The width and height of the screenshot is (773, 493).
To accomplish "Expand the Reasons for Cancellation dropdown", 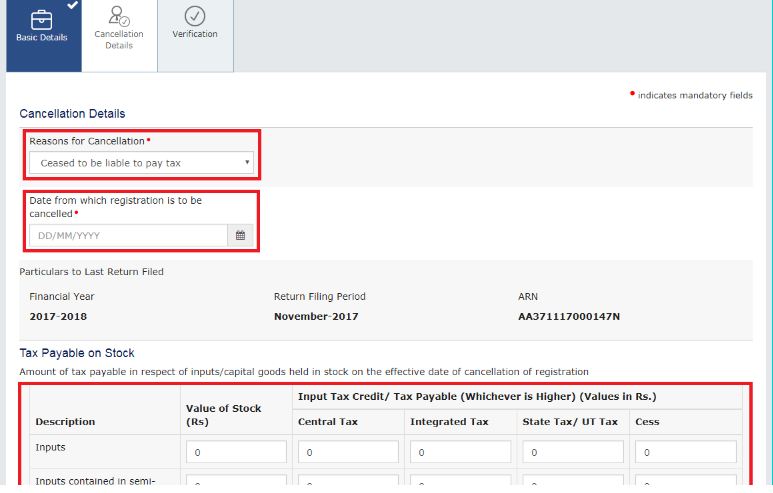I will pos(141,163).
